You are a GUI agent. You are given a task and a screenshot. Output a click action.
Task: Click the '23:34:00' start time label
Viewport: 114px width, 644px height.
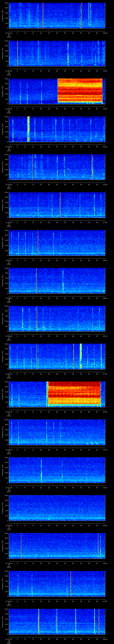9,147
